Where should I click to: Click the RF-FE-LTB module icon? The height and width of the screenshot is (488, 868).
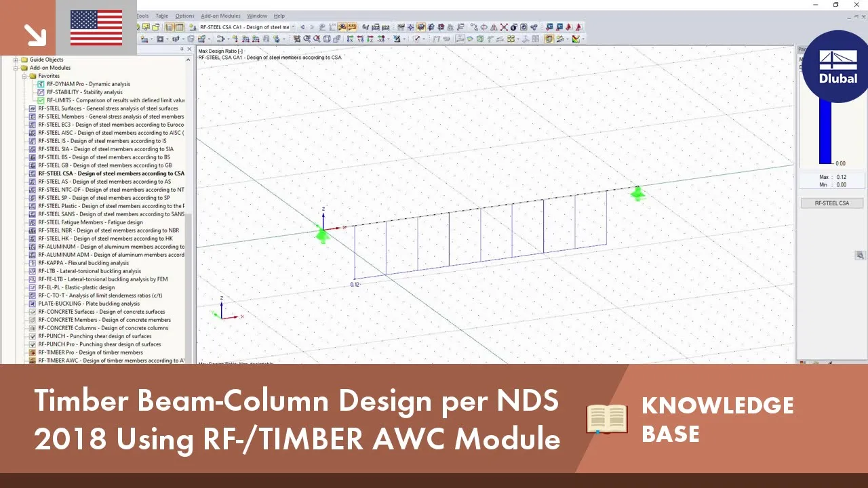pos(33,279)
